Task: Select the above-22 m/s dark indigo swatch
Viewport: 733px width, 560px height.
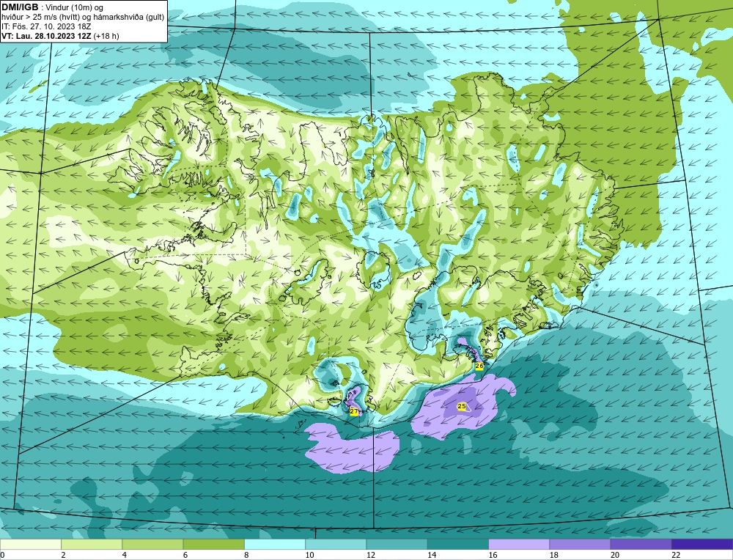Action: coord(702,545)
